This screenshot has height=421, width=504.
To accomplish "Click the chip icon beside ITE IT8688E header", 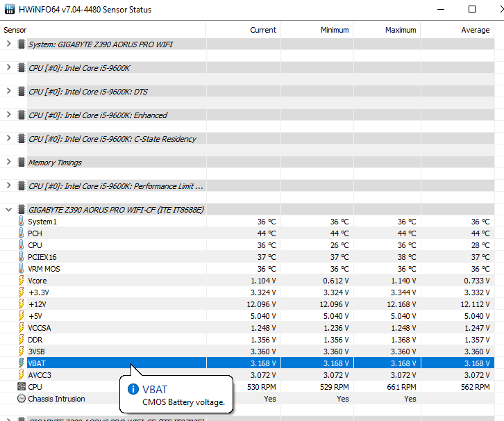I will (22, 210).
